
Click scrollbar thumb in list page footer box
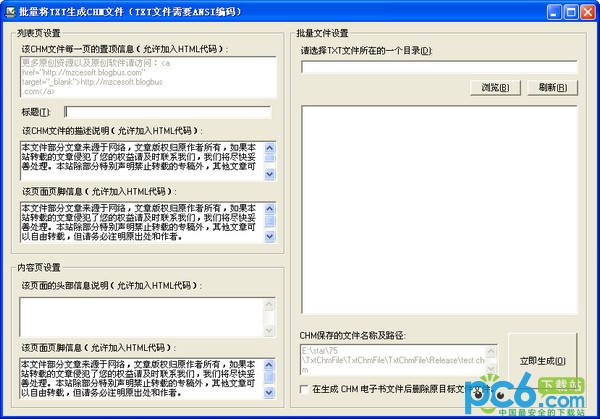pyautogui.click(x=270, y=221)
